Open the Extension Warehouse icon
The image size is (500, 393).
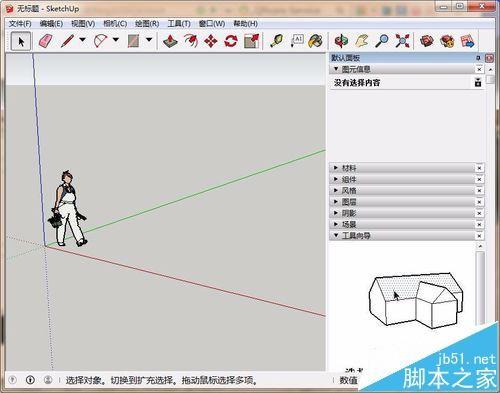click(447, 41)
